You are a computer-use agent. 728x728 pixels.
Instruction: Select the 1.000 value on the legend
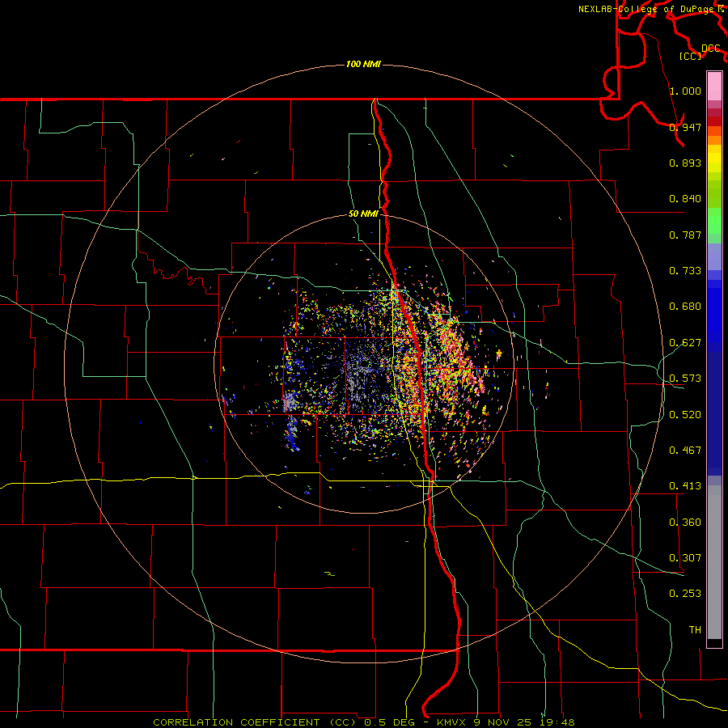pos(685,91)
